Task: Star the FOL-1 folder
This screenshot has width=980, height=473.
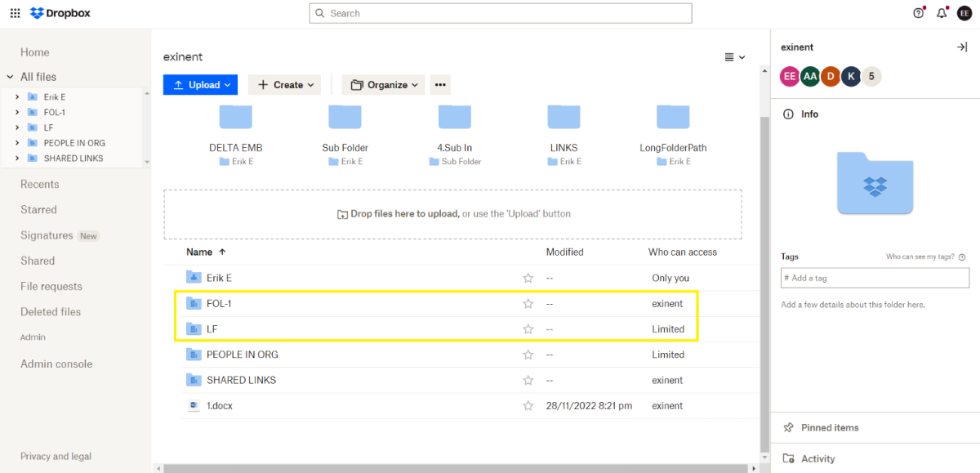Action: pos(528,303)
